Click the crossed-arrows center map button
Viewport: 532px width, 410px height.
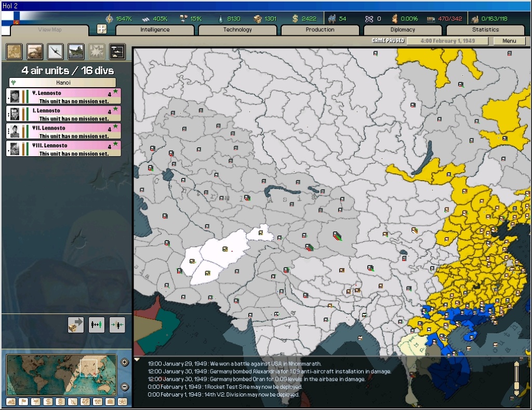[102, 29]
